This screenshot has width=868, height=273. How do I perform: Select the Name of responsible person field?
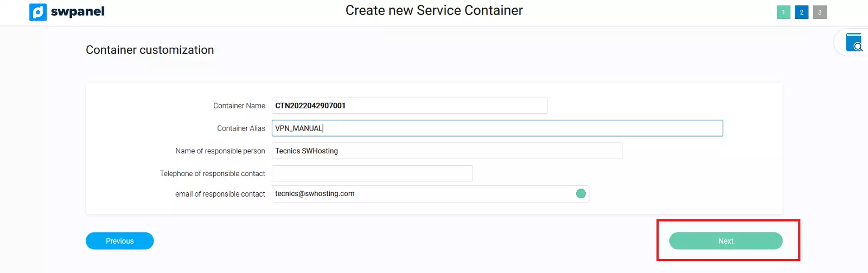[x=446, y=151]
